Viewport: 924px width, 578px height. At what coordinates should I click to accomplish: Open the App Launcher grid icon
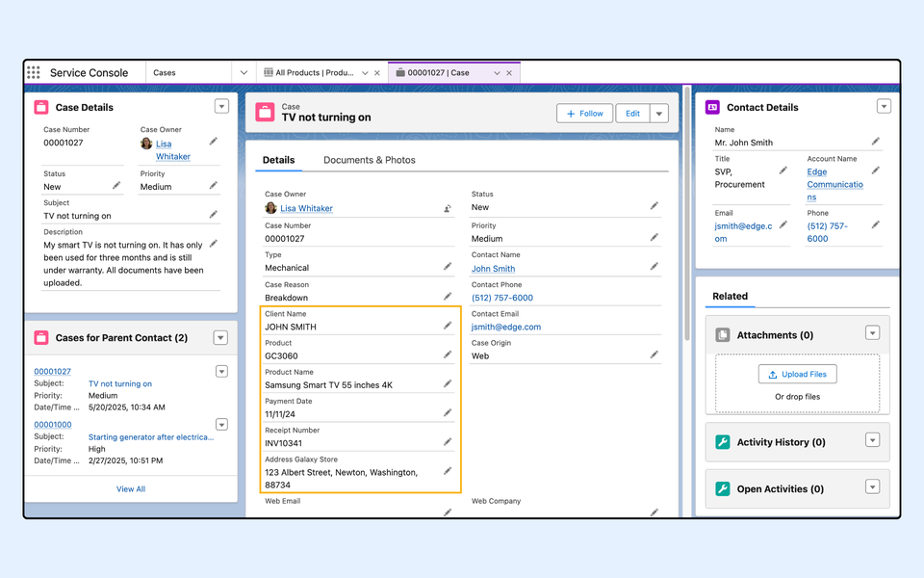point(34,72)
